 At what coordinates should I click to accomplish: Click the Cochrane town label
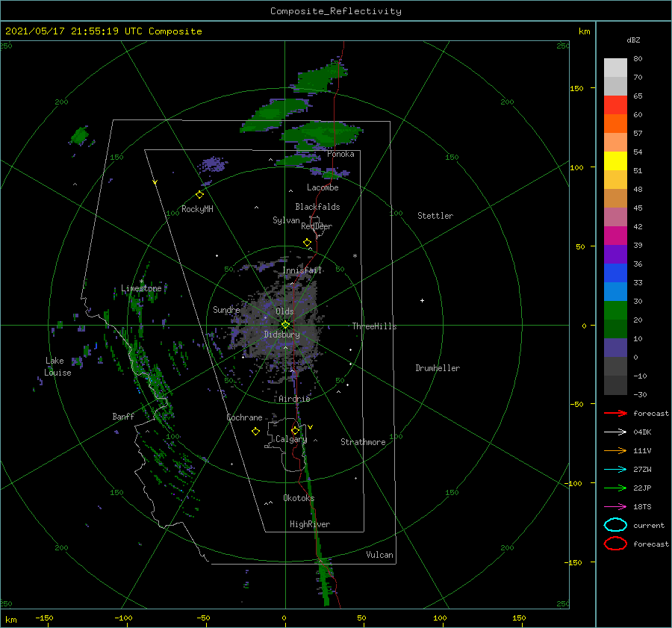click(x=244, y=417)
